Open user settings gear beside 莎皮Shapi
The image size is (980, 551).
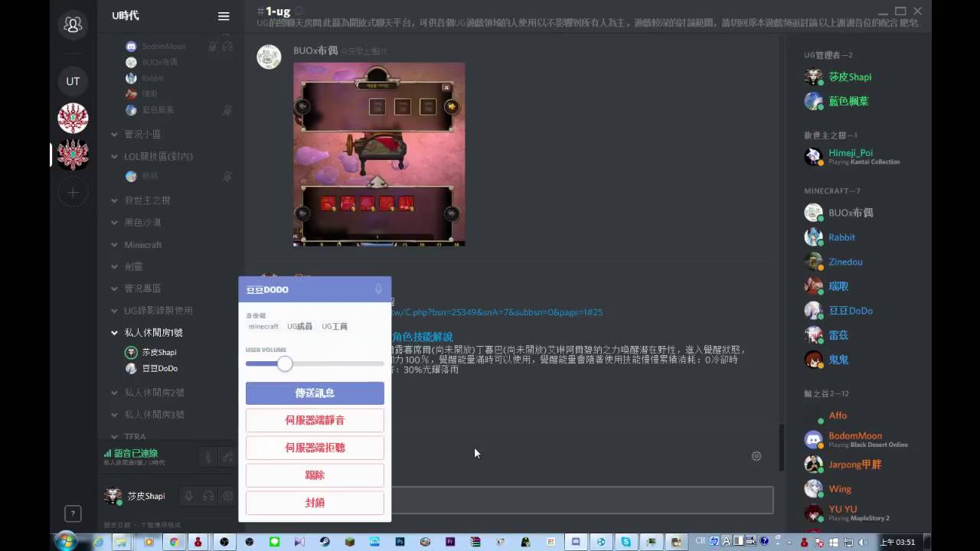[227, 496]
